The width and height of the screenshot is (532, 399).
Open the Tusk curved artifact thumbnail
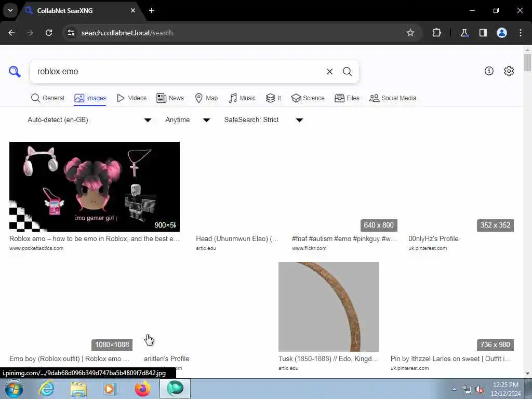point(329,307)
